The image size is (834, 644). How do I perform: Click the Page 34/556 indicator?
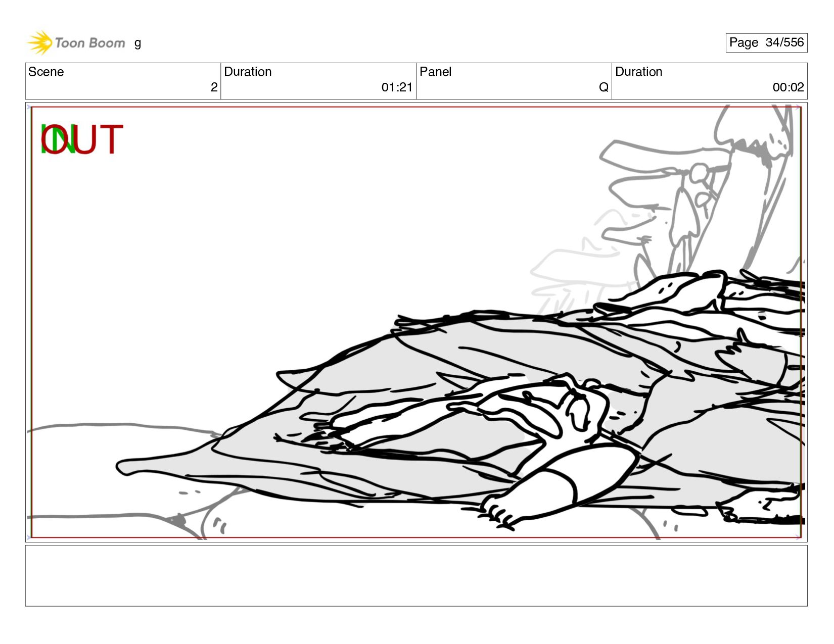(x=766, y=42)
